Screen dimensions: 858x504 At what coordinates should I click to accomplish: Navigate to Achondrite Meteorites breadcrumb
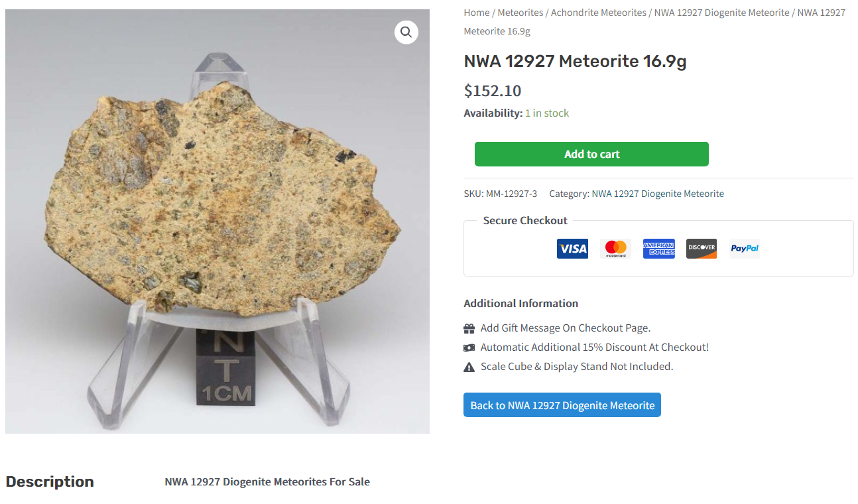tap(598, 13)
